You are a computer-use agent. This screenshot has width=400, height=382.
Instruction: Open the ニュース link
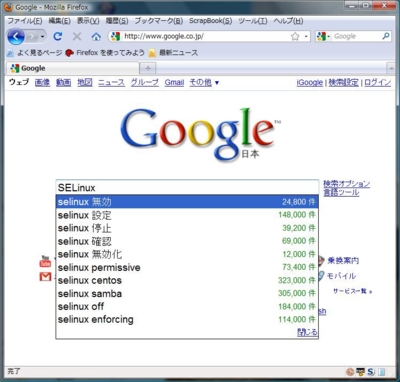(111, 82)
